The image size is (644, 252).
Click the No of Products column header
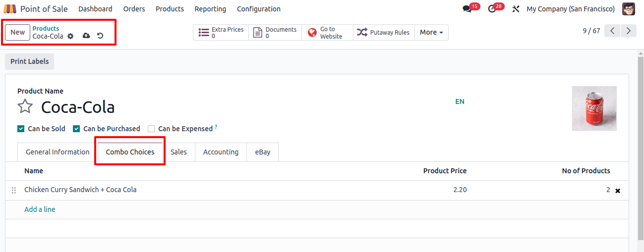pyautogui.click(x=586, y=171)
